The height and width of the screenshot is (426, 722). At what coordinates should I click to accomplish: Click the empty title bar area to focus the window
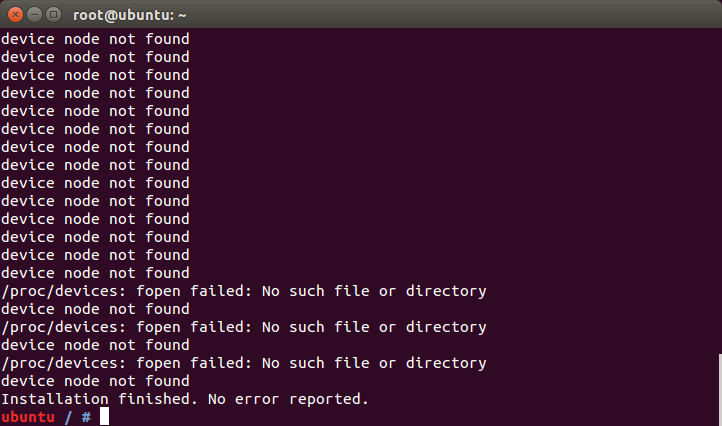coord(451,15)
